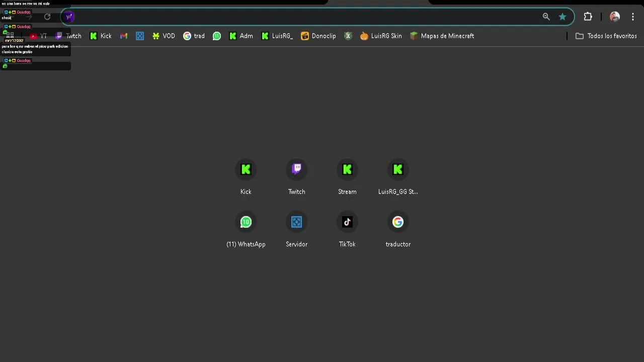
Task: Open the Twitch bookmark in bookmarks bar
Action: click(x=68, y=36)
